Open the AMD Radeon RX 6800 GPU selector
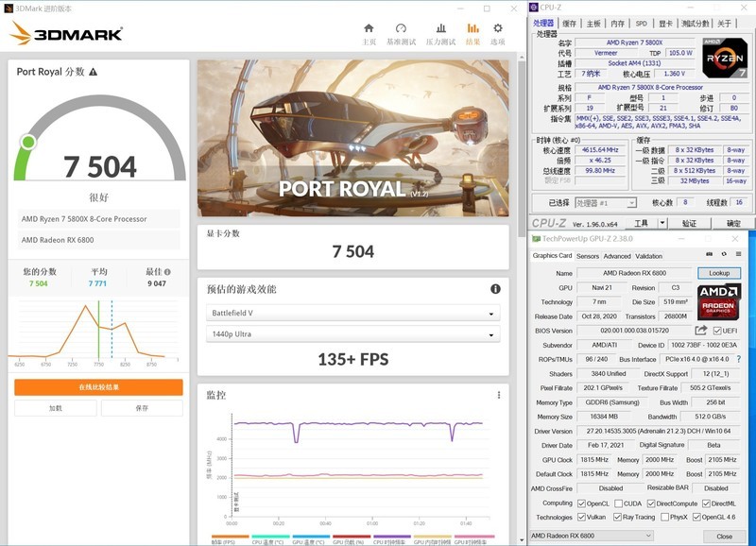 pos(591,536)
